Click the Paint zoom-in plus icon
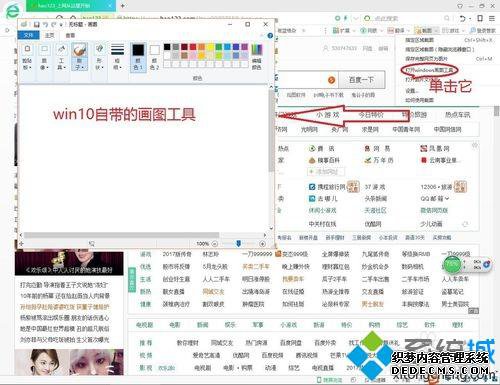 click(263, 244)
